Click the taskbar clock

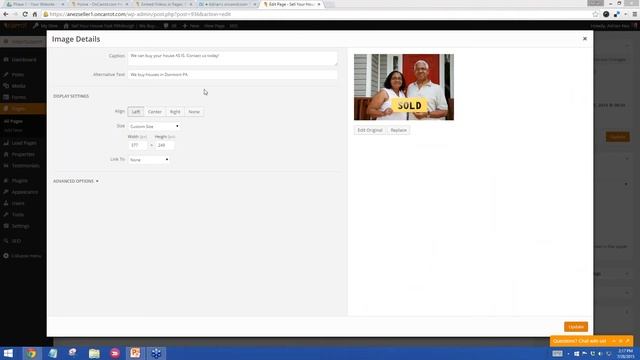[x=625, y=353]
